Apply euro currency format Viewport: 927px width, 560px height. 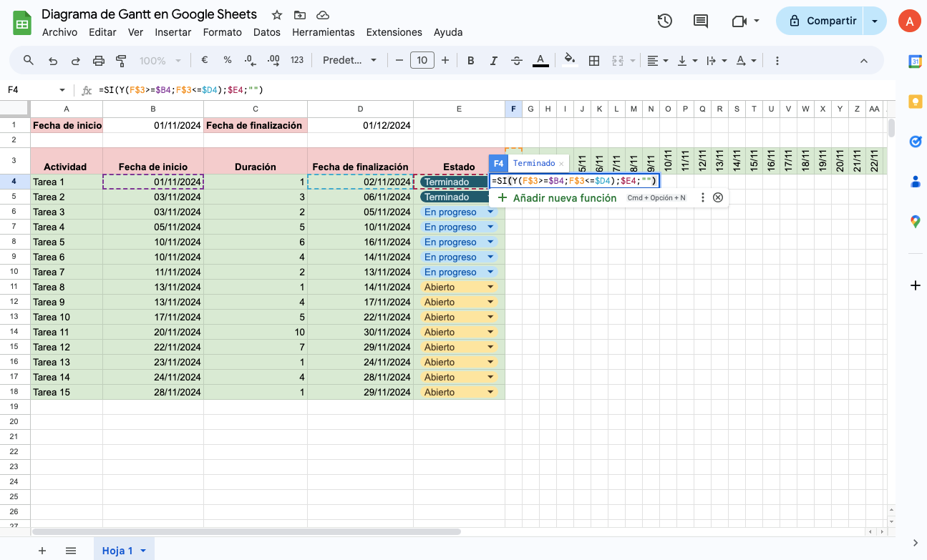[x=205, y=61]
